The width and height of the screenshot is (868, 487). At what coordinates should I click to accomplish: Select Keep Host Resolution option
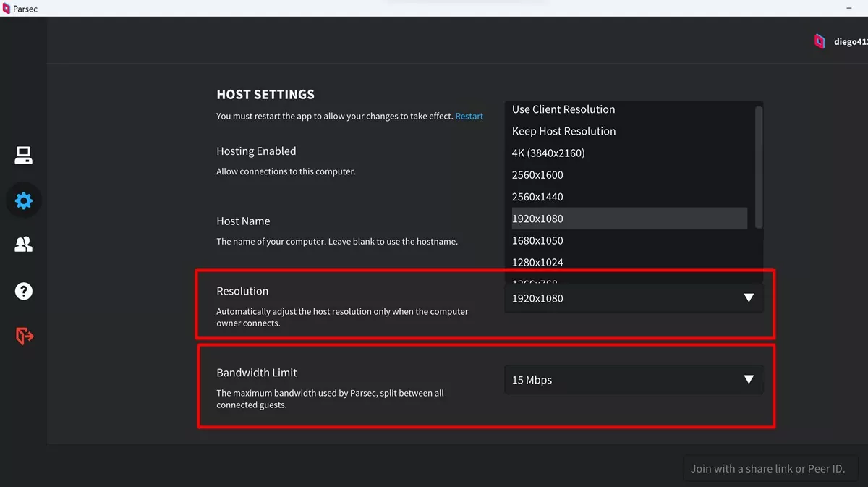coord(563,131)
